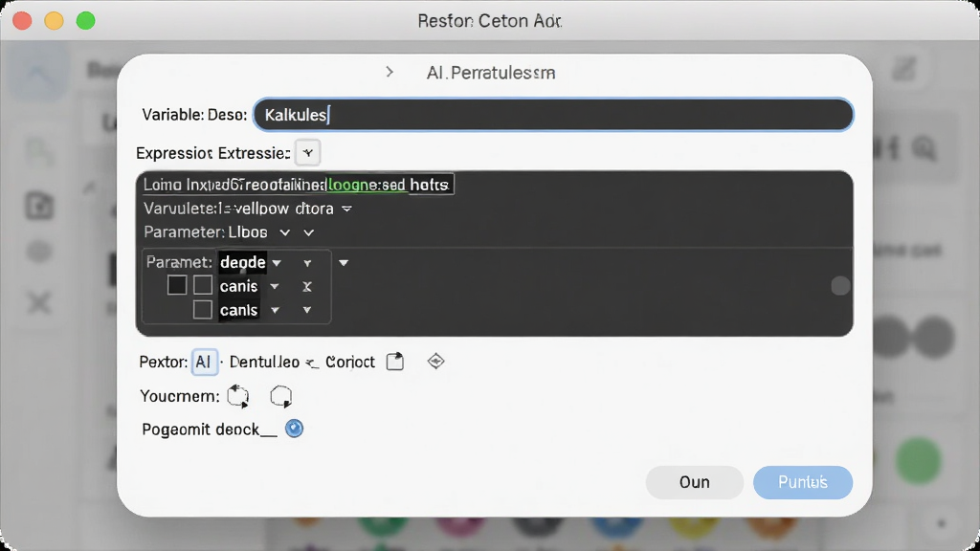Screen dimensions: 980x551
Task: Open the dropdown arrow beside the first canis
Action: 275,287
